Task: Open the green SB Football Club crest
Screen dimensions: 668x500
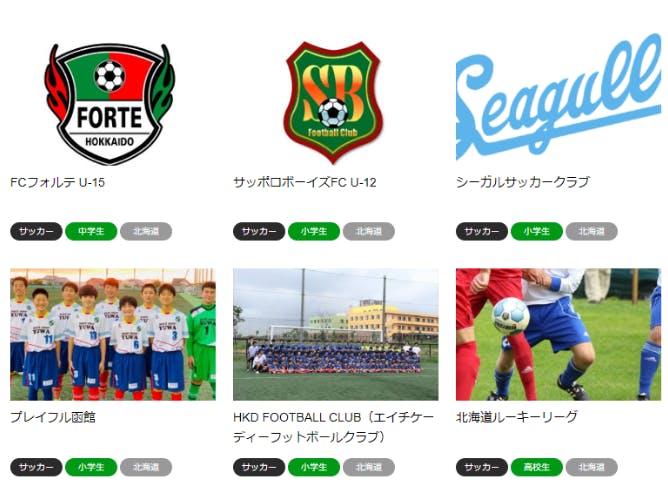Action: tap(333, 103)
